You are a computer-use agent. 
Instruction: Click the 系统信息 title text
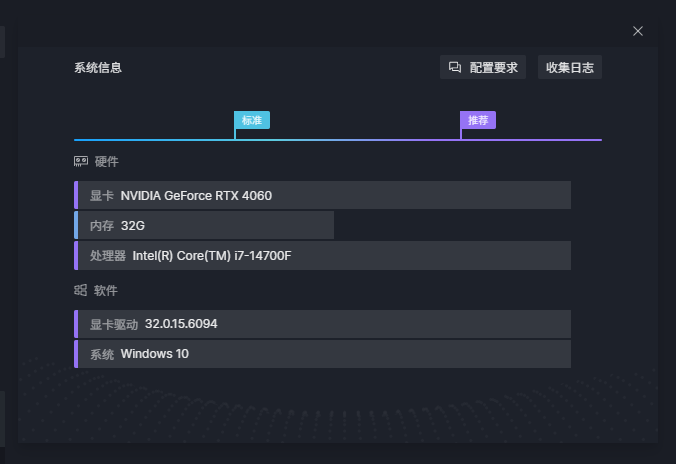pyautogui.click(x=98, y=68)
